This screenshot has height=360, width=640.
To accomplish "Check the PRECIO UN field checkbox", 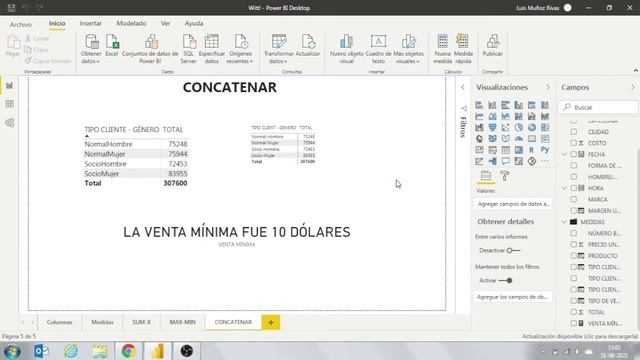I will [574, 244].
